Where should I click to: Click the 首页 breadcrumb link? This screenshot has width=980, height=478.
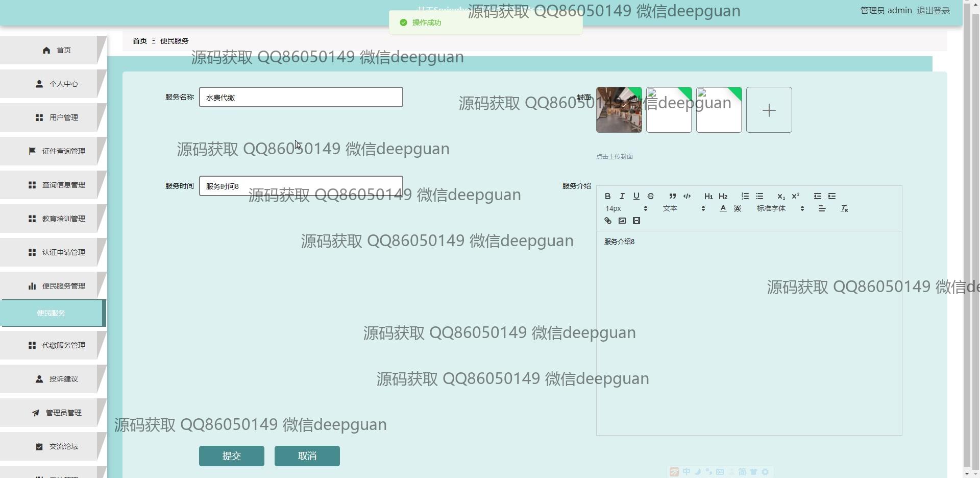tap(140, 41)
